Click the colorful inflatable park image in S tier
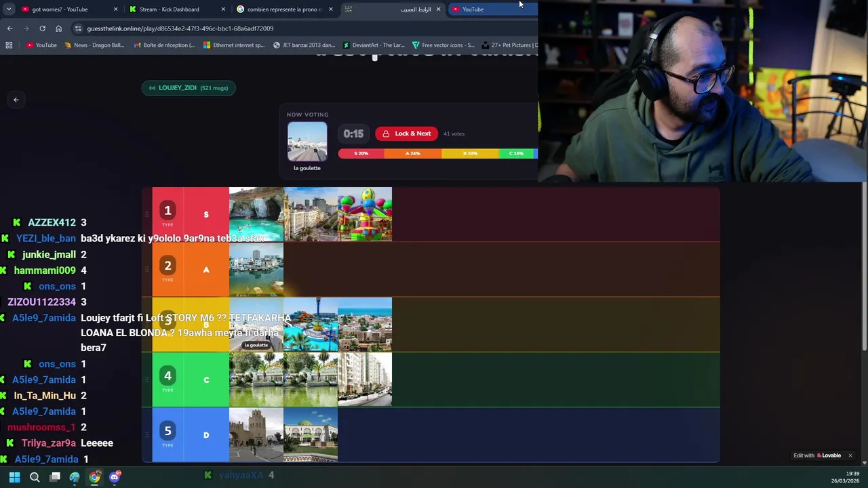The width and height of the screenshot is (868, 488). pos(365,214)
